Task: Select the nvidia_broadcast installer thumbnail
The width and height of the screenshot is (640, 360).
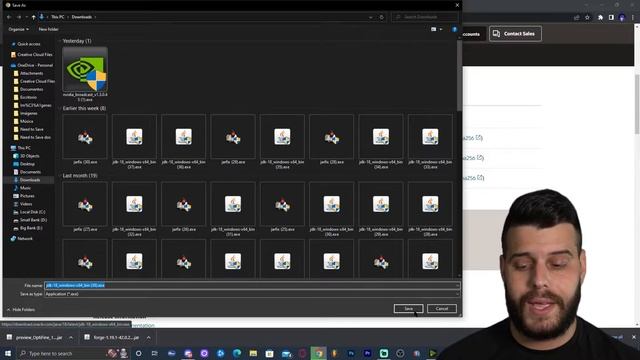Action: click(x=85, y=69)
